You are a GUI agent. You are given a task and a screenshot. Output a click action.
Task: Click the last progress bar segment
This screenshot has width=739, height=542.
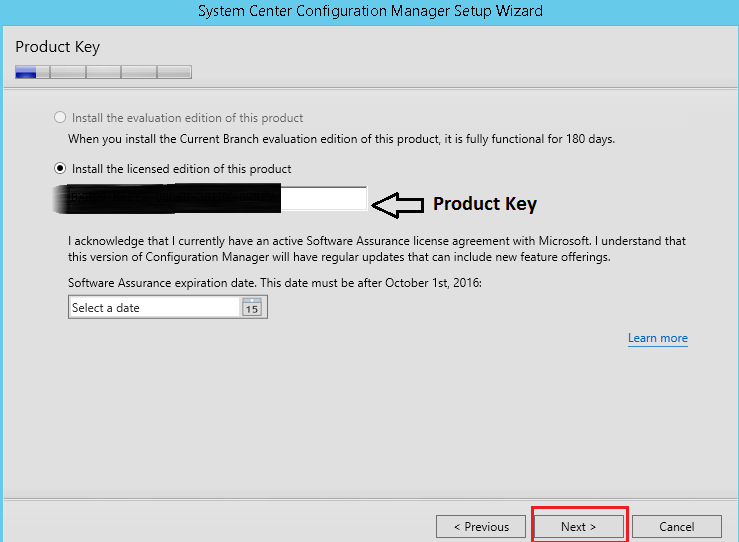pos(174,72)
